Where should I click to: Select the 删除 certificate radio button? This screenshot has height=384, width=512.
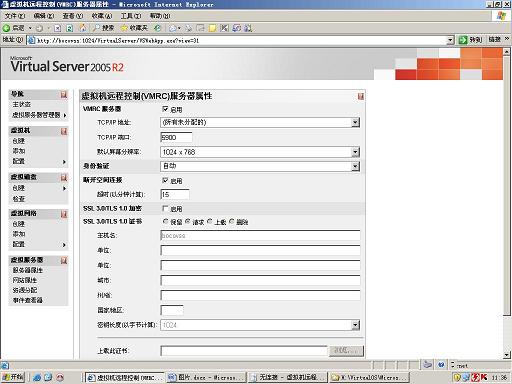[x=232, y=221]
